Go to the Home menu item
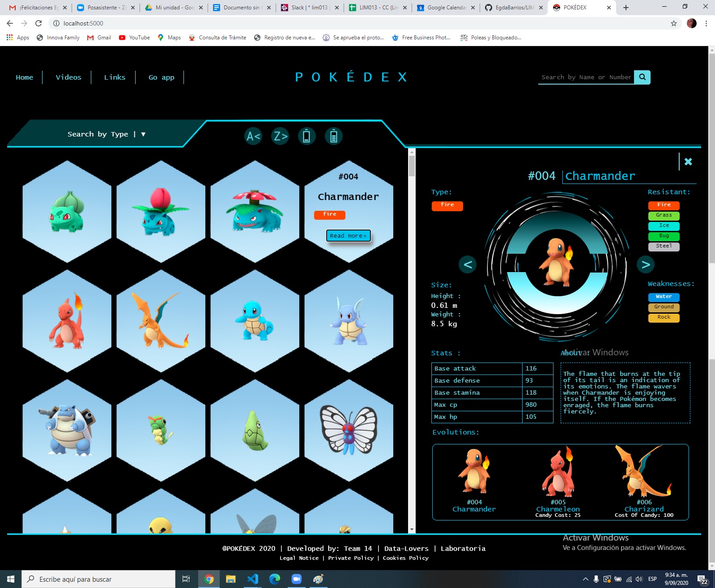Screen dimensions: 715x588 point(25,77)
